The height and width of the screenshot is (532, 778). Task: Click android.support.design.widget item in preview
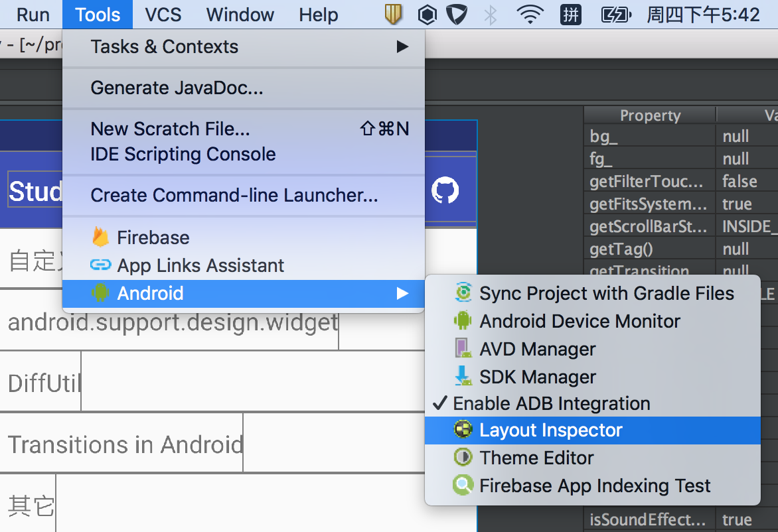point(173,323)
